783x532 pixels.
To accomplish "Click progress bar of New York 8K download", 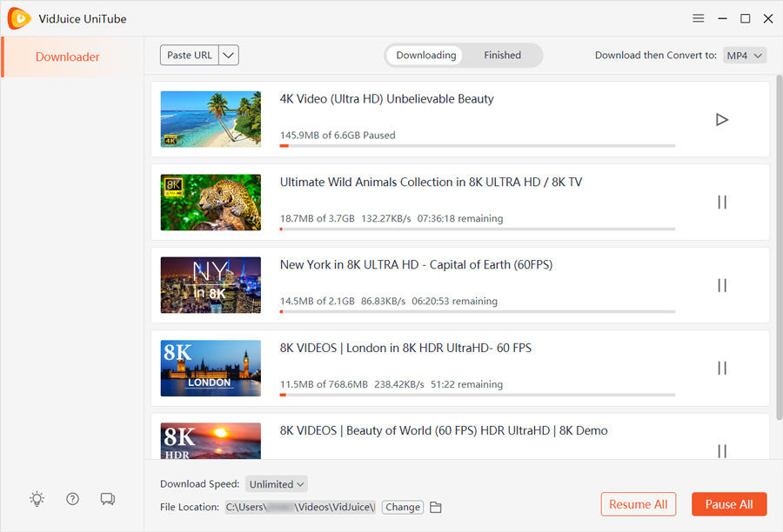I will pos(478,312).
